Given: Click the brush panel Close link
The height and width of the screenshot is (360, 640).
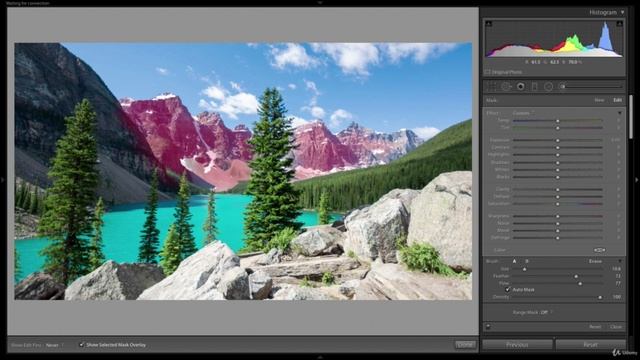Looking at the screenshot, I should coord(616,327).
